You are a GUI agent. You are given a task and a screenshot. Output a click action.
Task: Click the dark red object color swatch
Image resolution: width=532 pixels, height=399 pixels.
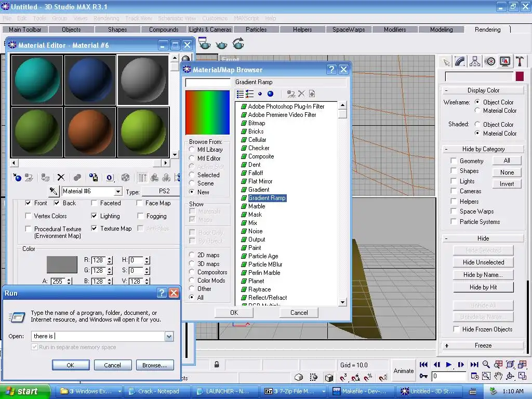(x=520, y=76)
